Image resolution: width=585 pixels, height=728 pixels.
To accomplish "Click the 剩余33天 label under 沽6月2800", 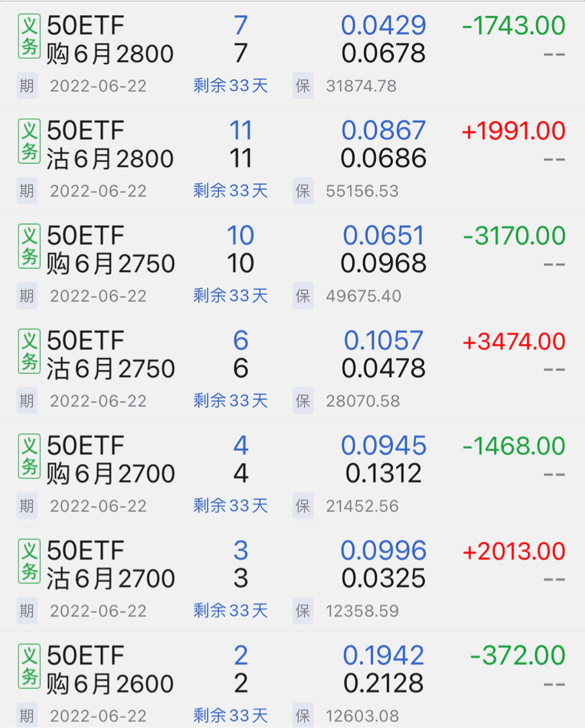I will point(230,191).
